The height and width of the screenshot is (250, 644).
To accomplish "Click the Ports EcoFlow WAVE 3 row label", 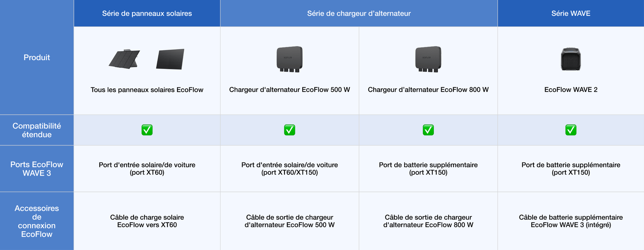I will point(37,169).
